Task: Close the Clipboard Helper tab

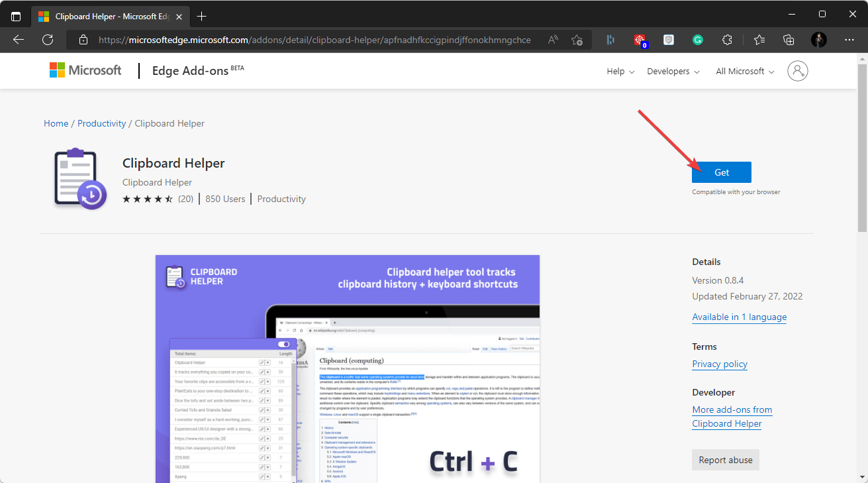Action: [179, 16]
